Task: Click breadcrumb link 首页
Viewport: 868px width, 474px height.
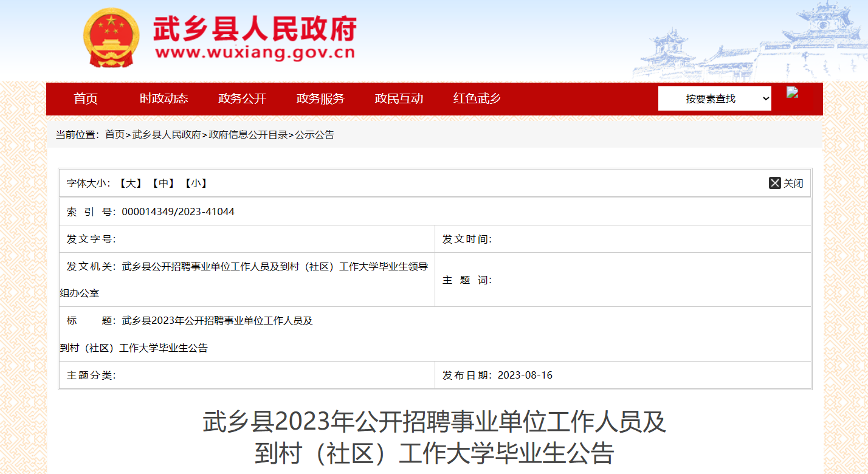Action: click(115, 135)
